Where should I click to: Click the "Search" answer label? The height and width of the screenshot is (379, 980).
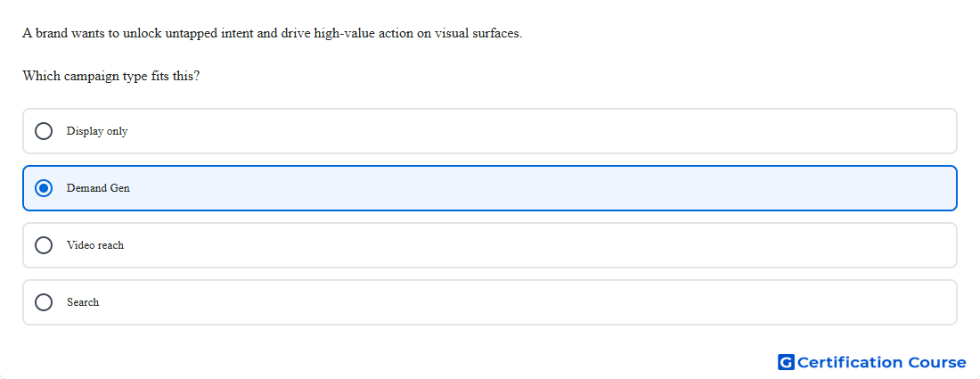pyautogui.click(x=83, y=302)
